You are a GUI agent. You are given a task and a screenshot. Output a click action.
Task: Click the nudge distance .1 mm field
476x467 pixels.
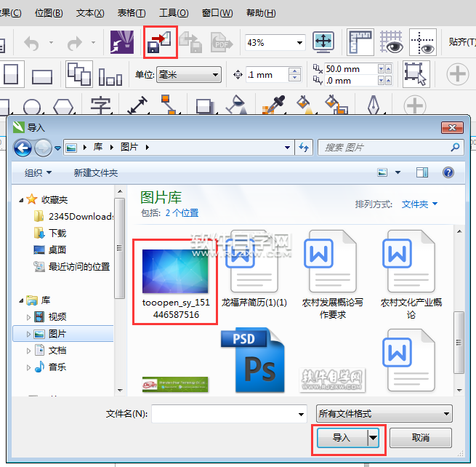[x=266, y=75]
